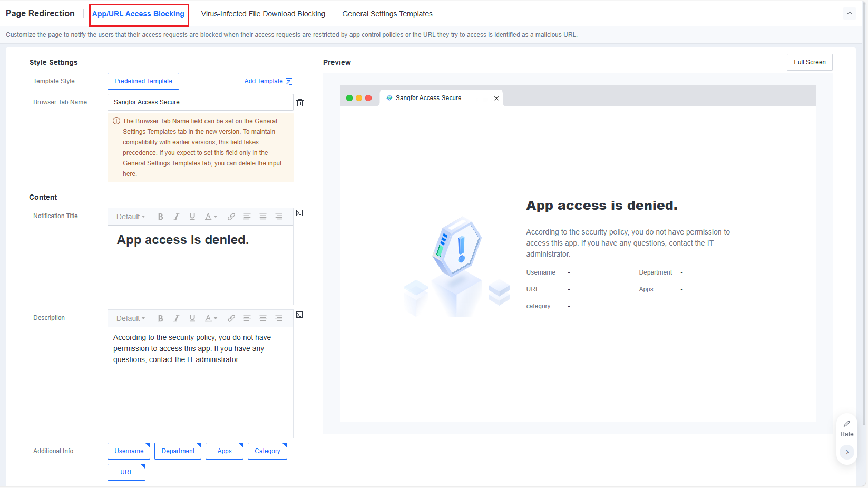Toggle the Category additional info tag
Viewport: 868px width, 488px height.
tap(267, 451)
